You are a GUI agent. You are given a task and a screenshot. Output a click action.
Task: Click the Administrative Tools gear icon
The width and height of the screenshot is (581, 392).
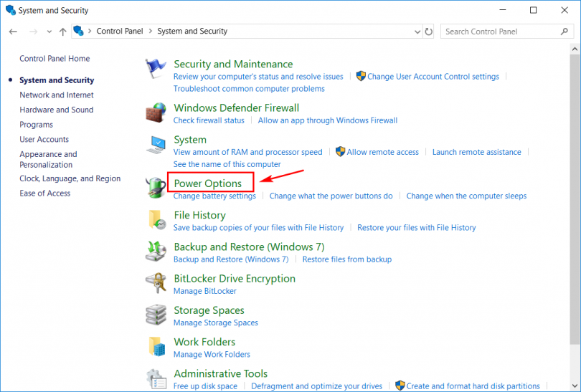(155, 378)
